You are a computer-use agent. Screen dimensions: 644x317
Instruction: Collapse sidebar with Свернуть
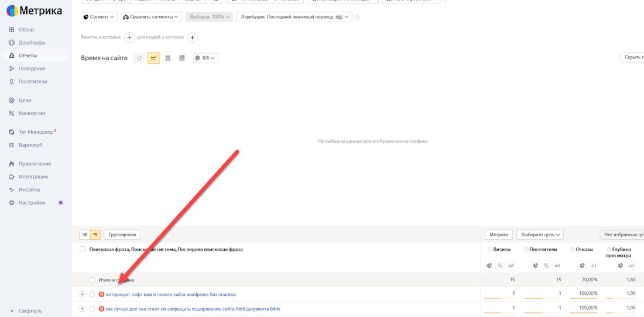coord(29,311)
